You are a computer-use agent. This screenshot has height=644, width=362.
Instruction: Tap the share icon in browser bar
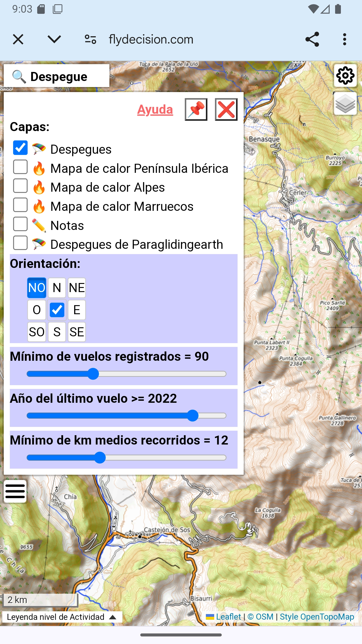(312, 39)
